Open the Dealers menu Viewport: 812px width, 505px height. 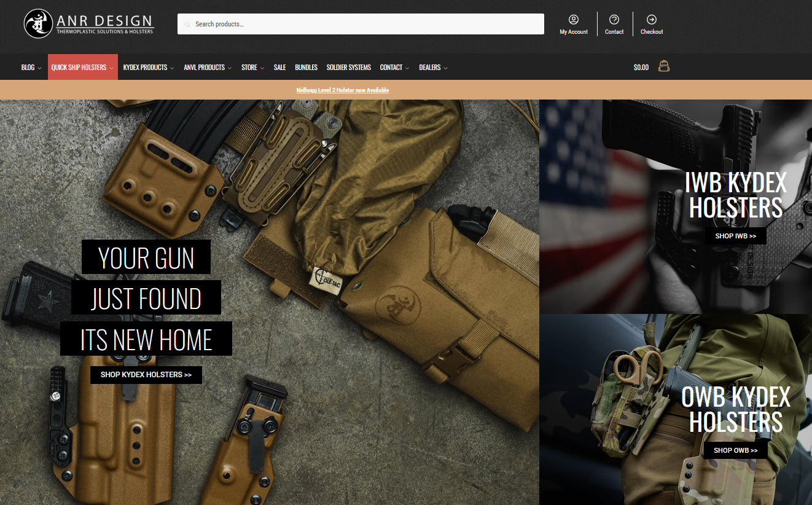tap(430, 68)
